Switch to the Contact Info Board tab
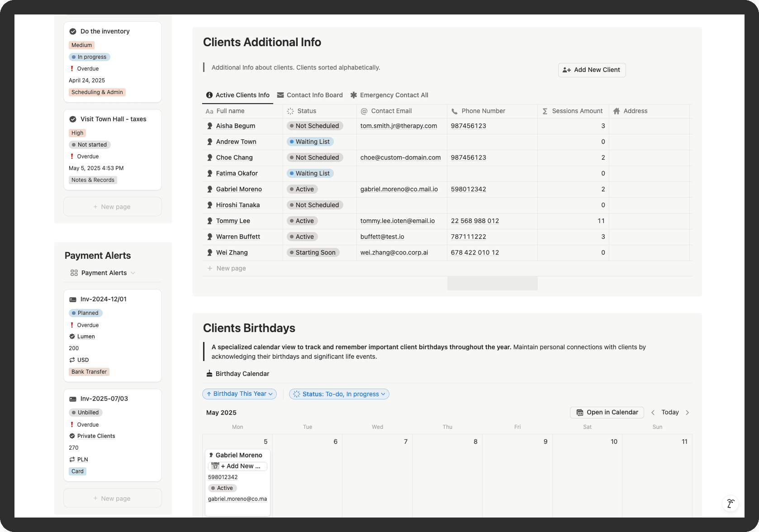Screen dimensions: 759x532 [x=310, y=95]
